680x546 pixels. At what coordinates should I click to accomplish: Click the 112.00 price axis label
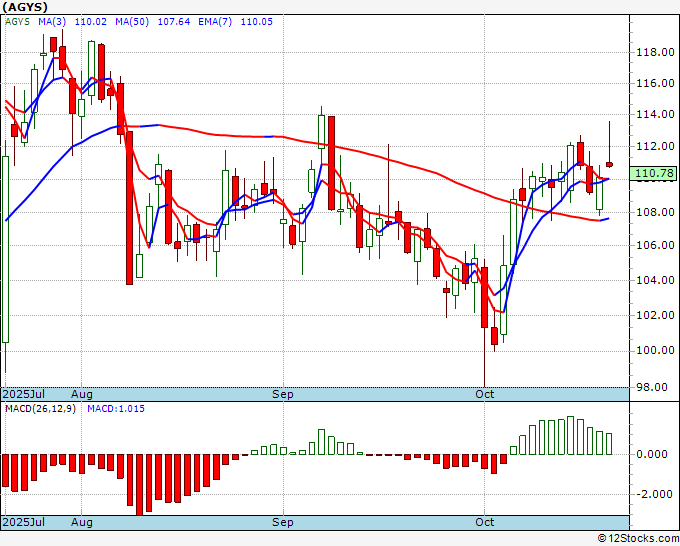(655, 146)
